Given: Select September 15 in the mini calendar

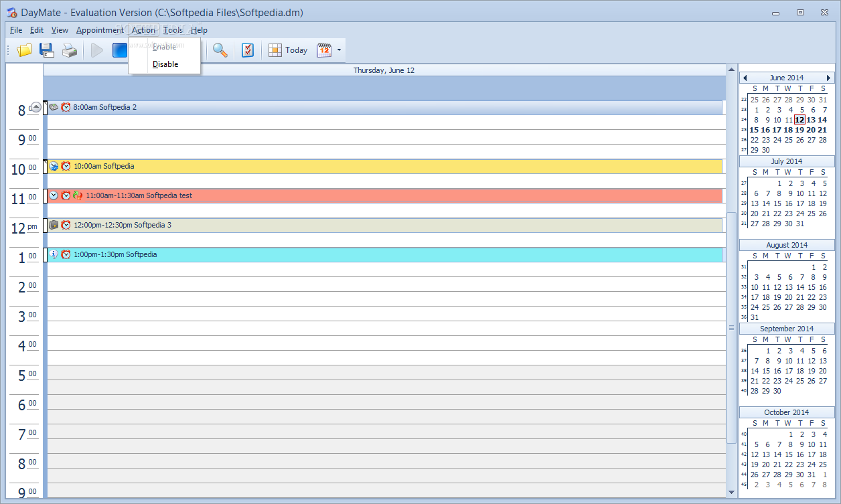Looking at the screenshot, I should (766, 371).
